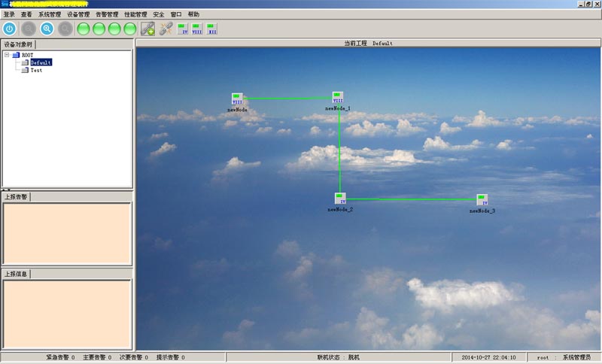602x364 pixels.
Task: Click the newNode_3 device icon
Action: click(x=482, y=200)
